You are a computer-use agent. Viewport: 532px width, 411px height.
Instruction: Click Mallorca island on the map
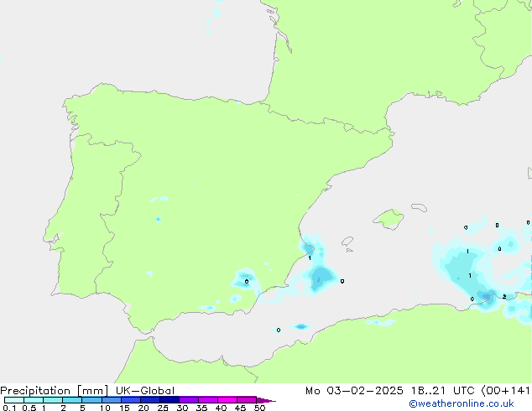[389, 219]
